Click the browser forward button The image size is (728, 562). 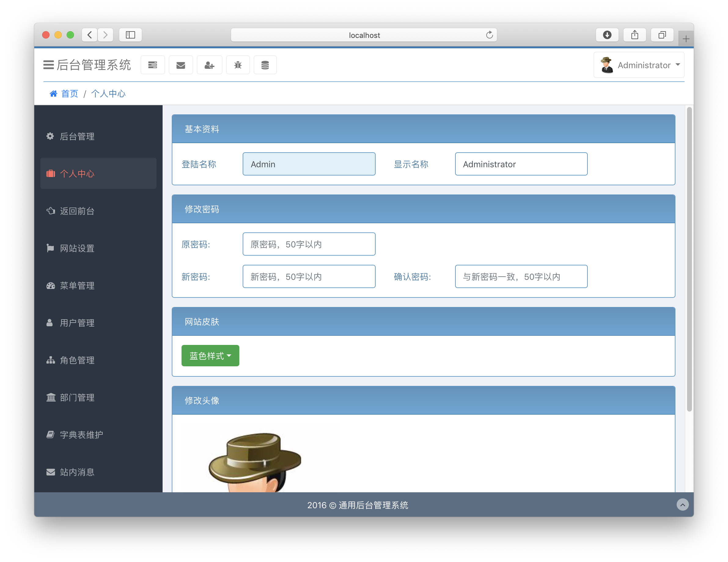(x=105, y=35)
